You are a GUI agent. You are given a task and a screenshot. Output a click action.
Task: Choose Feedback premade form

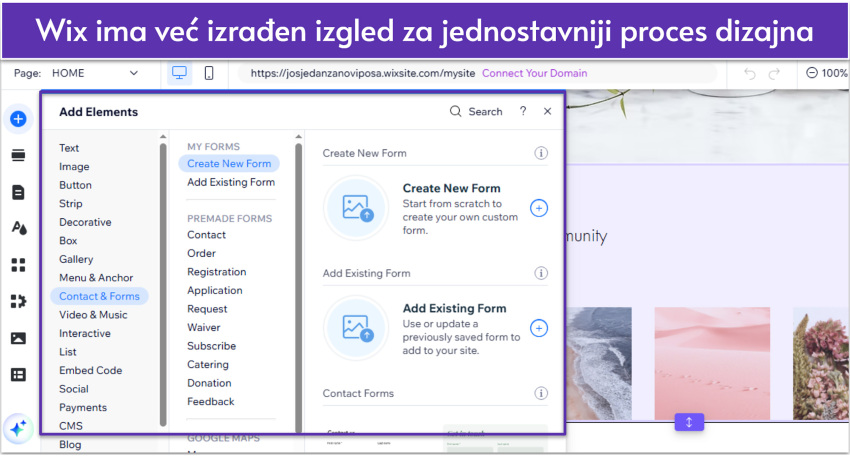[x=210, y=401]
